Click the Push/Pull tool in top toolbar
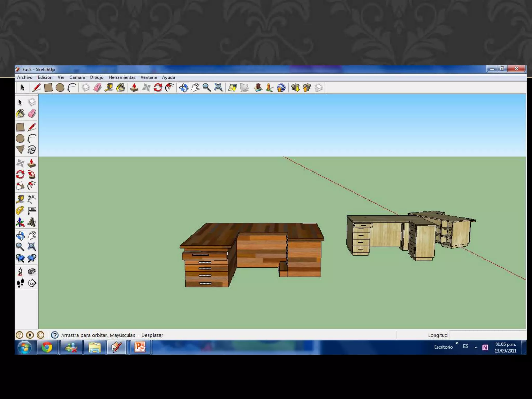 pyautogui.click(x=134, y=88)
